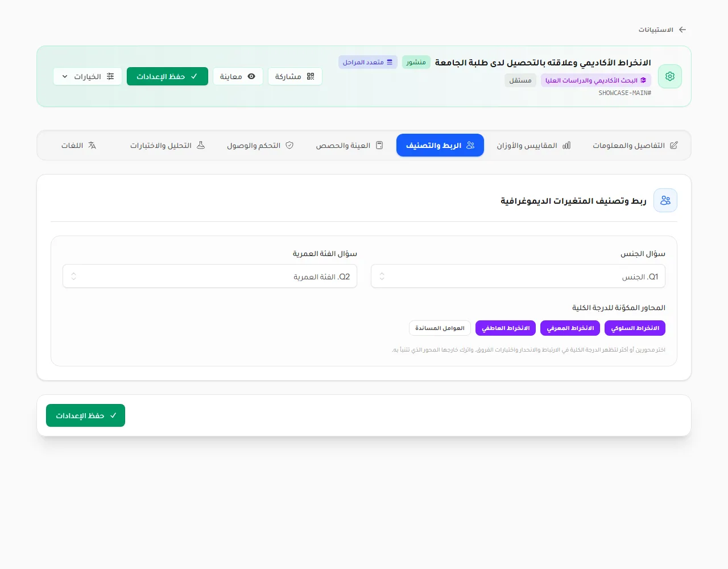Image resolution: width=728 pixels, height=569 pixels.
Task: Switch to the العينة والحصص tab
Action: pos(349,145)
